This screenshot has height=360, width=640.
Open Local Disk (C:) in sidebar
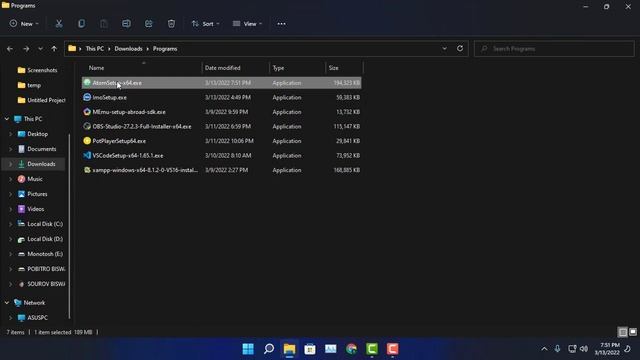tap(40, 224)
